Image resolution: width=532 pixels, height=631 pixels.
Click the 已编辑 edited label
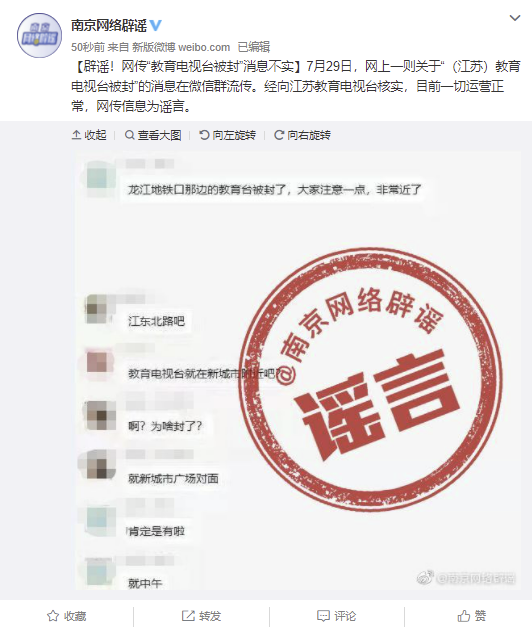point(254,47)
